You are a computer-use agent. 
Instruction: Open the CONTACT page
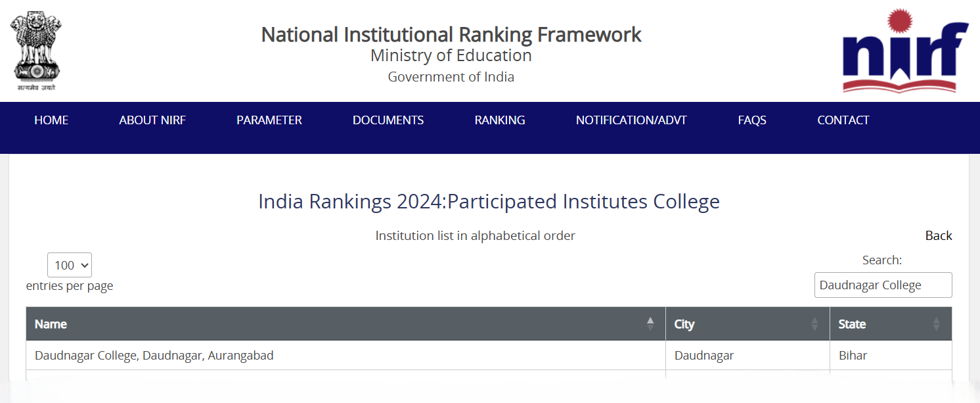pos(843,120)
